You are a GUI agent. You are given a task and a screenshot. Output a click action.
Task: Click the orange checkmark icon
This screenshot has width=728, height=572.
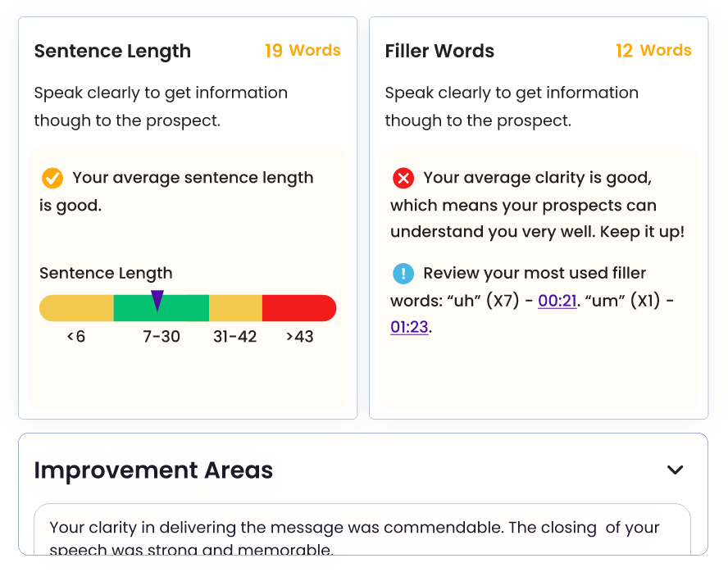point(52,178)
